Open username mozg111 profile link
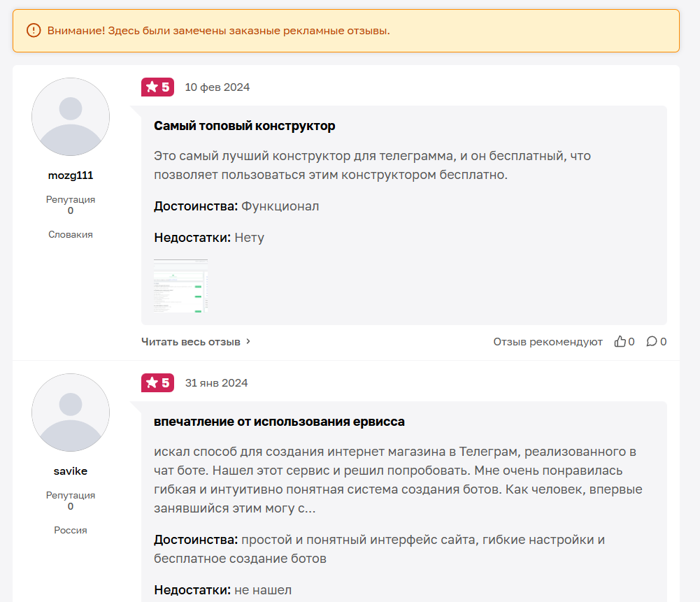This screenshot has width=700, height=602. 71,175
